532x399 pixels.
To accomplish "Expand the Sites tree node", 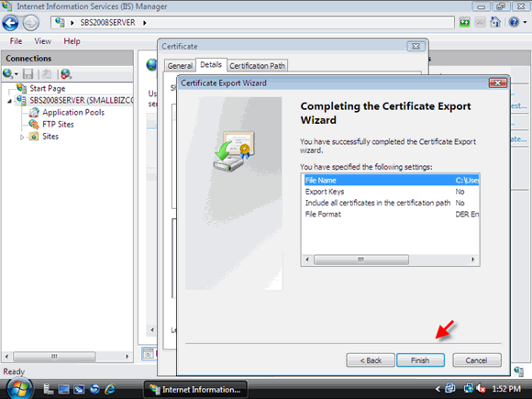I will tap(22, 137).
